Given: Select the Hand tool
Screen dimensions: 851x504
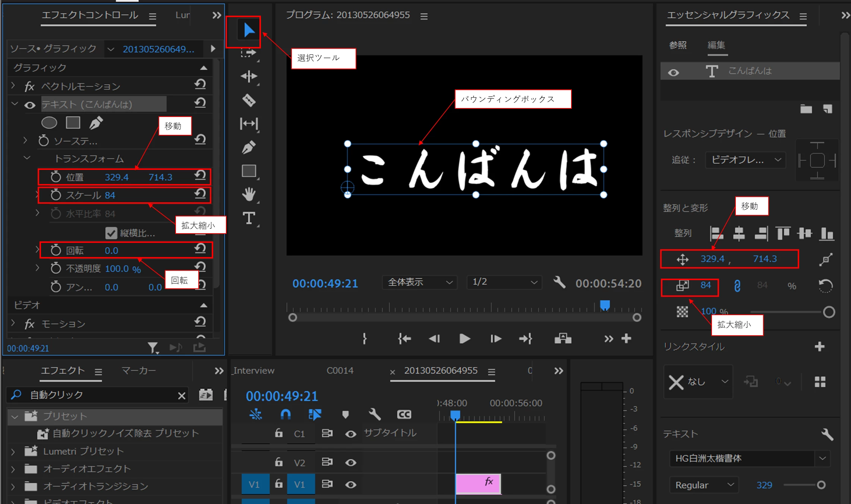Looking at the screenshot, I should pos(249,194).
